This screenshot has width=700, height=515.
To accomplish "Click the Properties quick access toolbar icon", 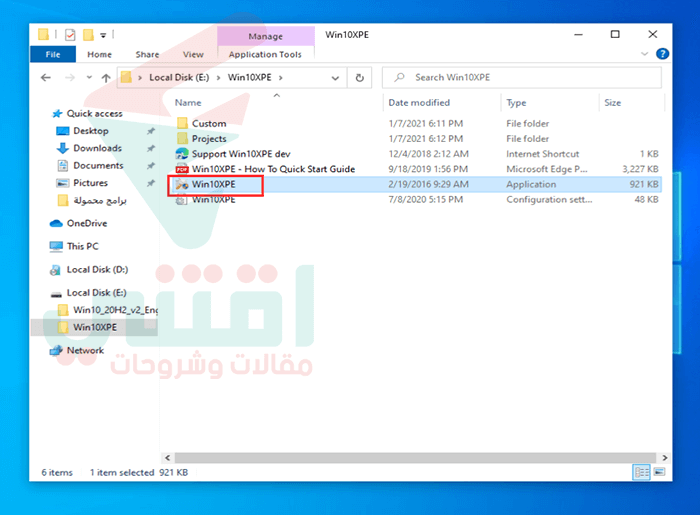I will coord(70,35).
